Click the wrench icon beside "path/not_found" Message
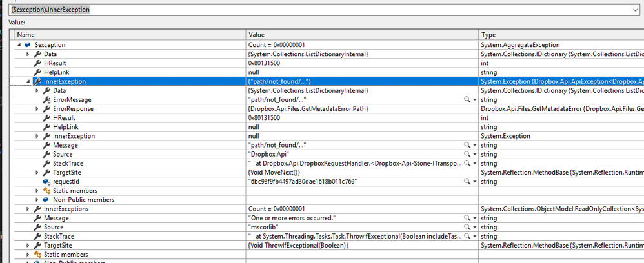Image resolution: width=644 pixels, height=263 pixels. [46, 145]
